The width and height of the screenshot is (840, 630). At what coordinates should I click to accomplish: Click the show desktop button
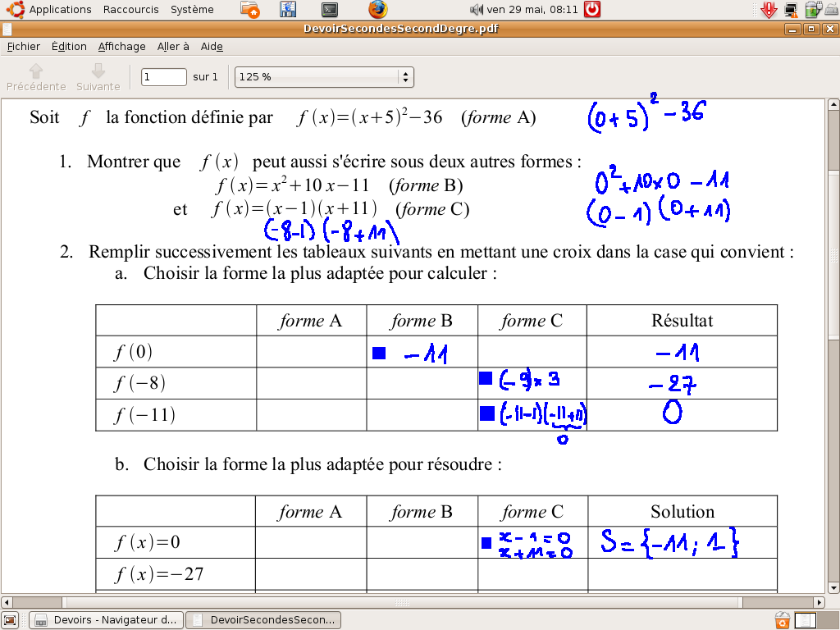click(x=10, y=620)
